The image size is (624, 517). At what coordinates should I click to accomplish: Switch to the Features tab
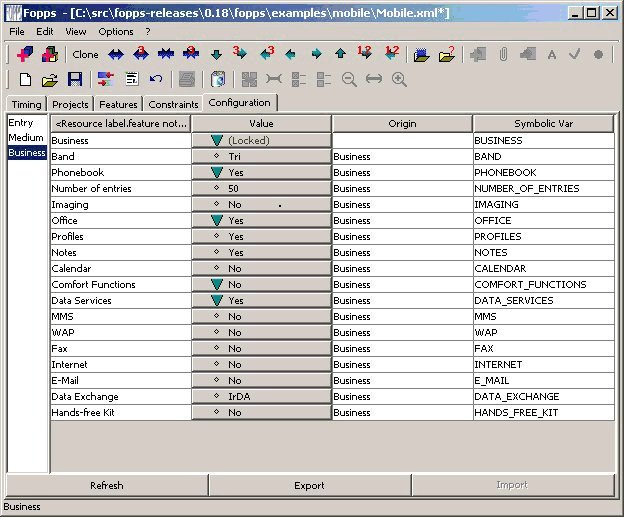pos(118,104)
